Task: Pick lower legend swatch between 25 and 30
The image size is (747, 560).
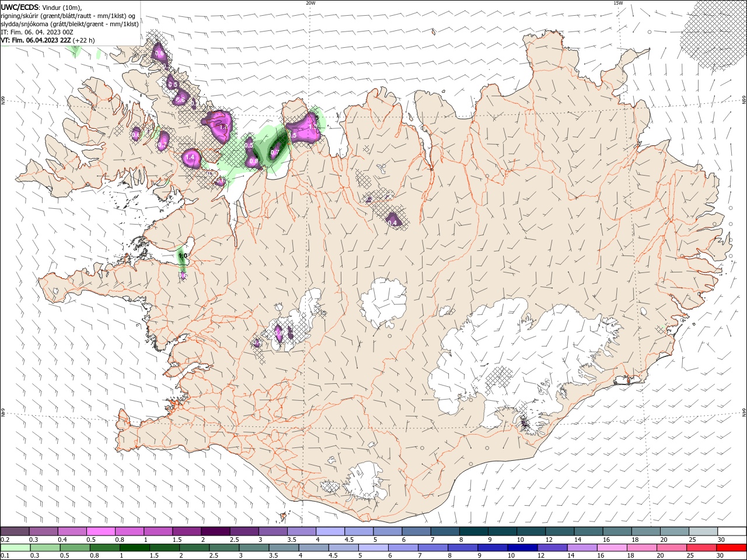Action: 702,548
